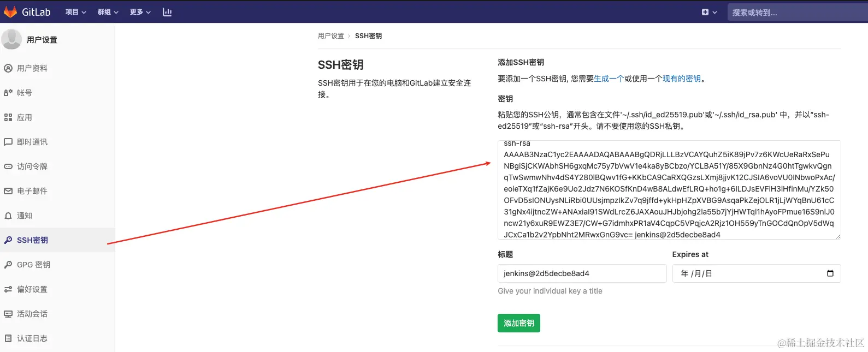
Task: Open 偏好设置 settings page
Action: coord(57,289)
